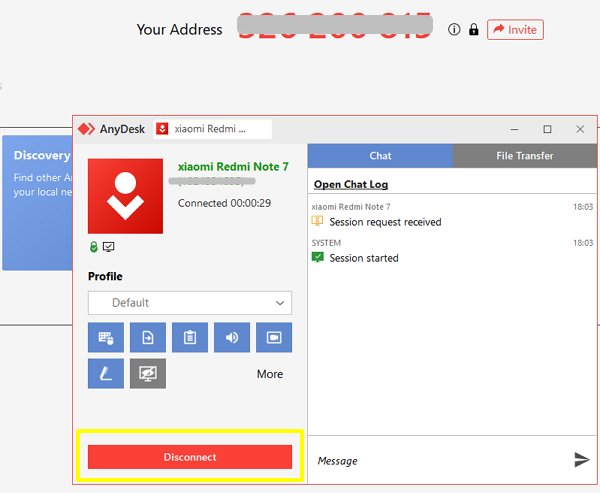The height and width of the screenshot is (493, 600).
Task: Switch to the File Transfer tab
Action: (525, 156)
